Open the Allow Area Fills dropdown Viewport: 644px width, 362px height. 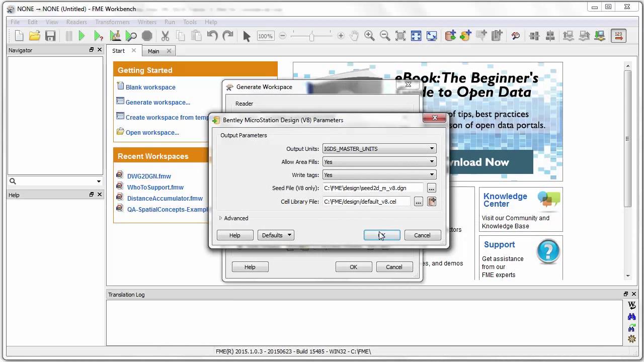(379, 162)
